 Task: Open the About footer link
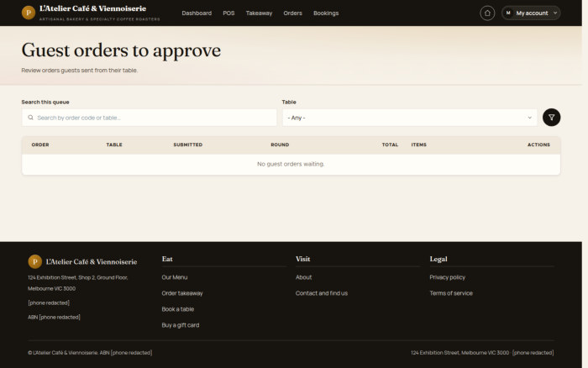303,277
